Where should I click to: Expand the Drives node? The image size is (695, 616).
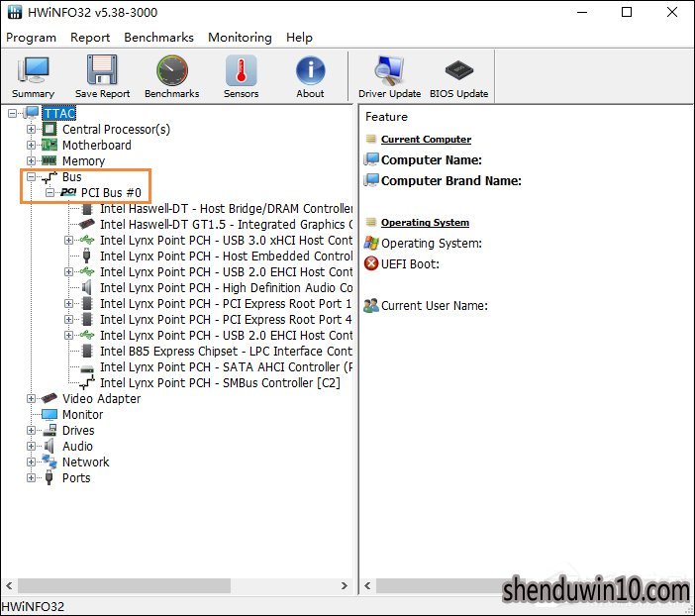[31, 430]
